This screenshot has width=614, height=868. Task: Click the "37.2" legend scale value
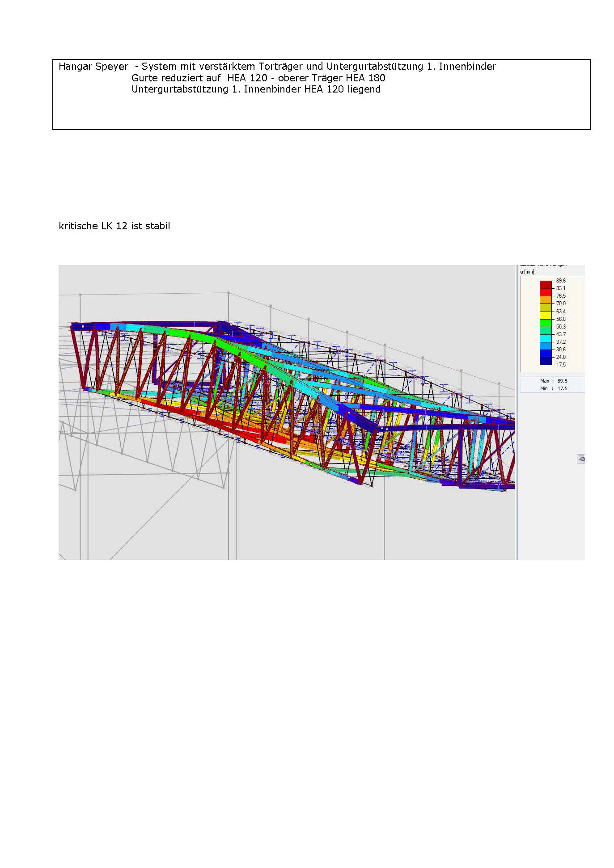(561, 342)
